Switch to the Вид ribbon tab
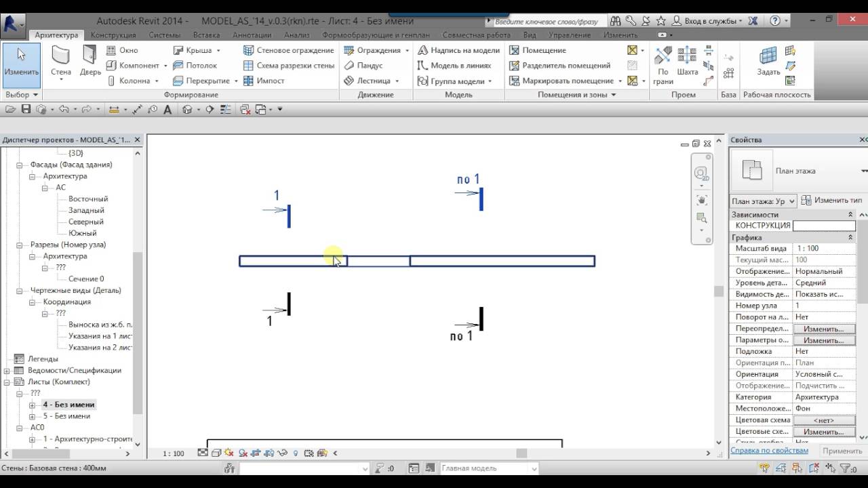Viewport: 868px width, 488px height. pyautogui.click(x=530, y=35)
